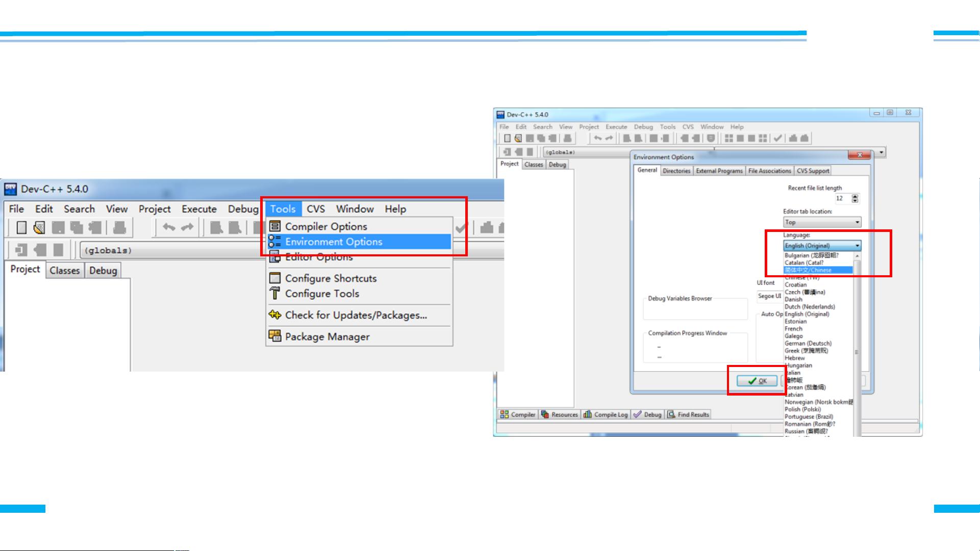Decrease recent file list length with down arrow
Image resolution: width=980 pixels, height=551 pixels.
[856, 201]
